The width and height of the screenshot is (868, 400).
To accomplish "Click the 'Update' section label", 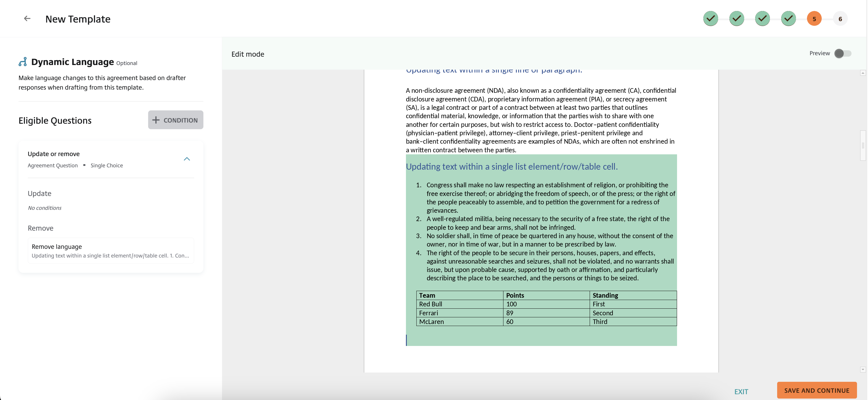I will [x=39, y=194].
